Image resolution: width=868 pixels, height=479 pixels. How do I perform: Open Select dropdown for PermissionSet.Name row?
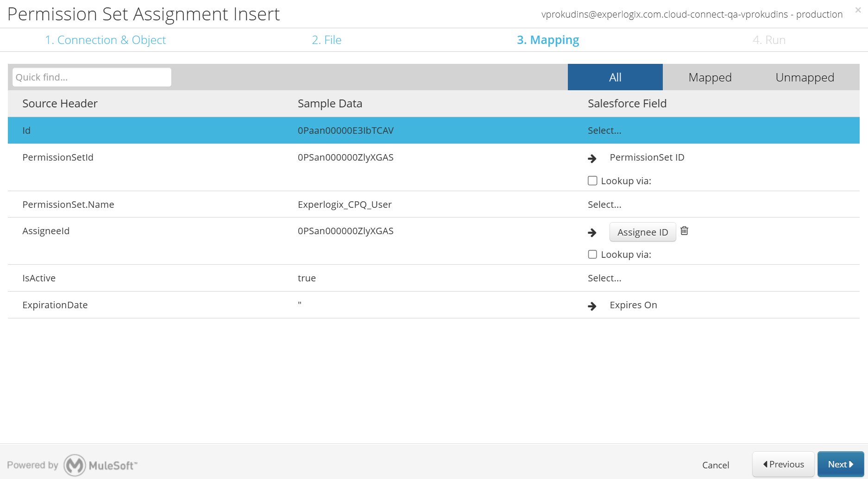coord(604,205)
